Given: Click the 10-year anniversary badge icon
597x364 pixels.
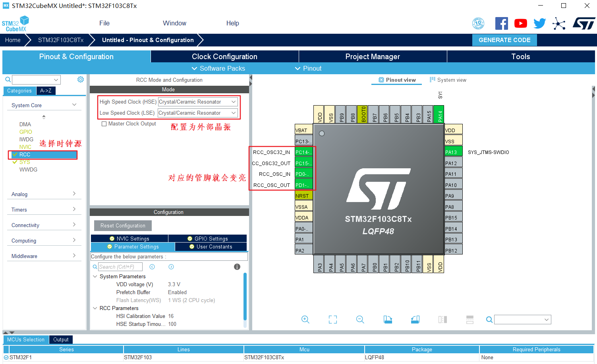Looking at the screenshot, I should point(478,23).
